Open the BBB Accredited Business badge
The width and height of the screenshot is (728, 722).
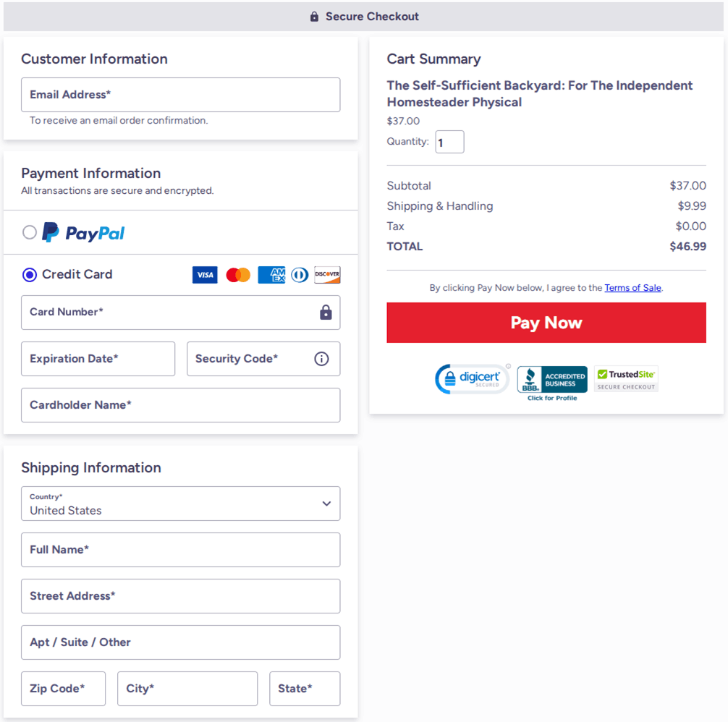click(x=552, y=381)
